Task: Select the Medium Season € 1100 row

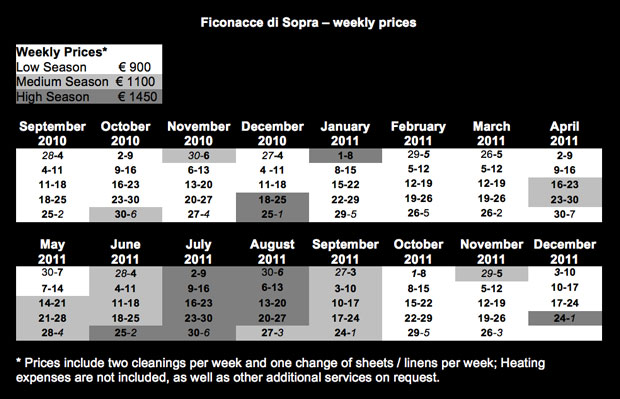Action: point(89,81)
